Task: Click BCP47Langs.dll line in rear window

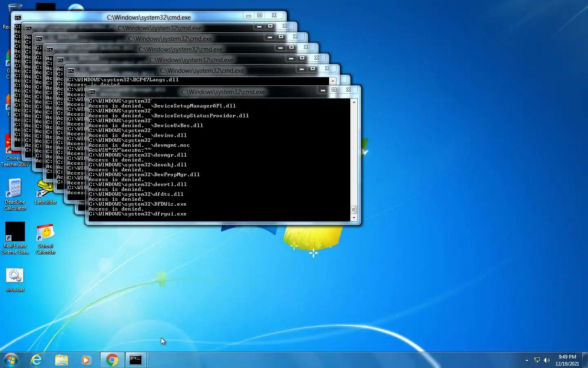Action: coord(123,80)
